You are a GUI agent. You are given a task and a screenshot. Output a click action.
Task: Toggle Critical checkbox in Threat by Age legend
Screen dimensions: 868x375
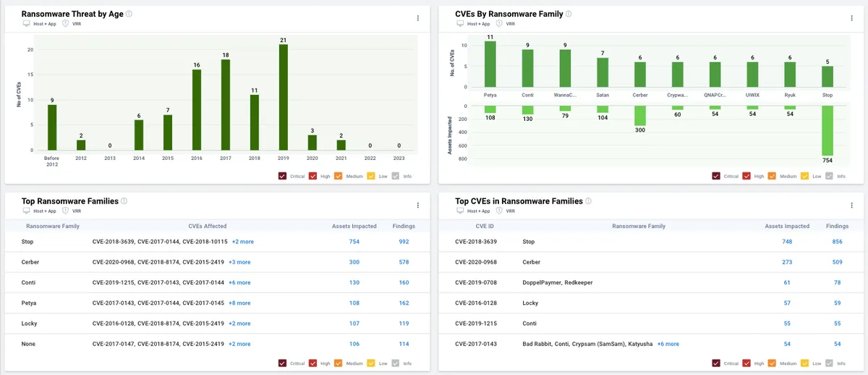coord(282,176)
